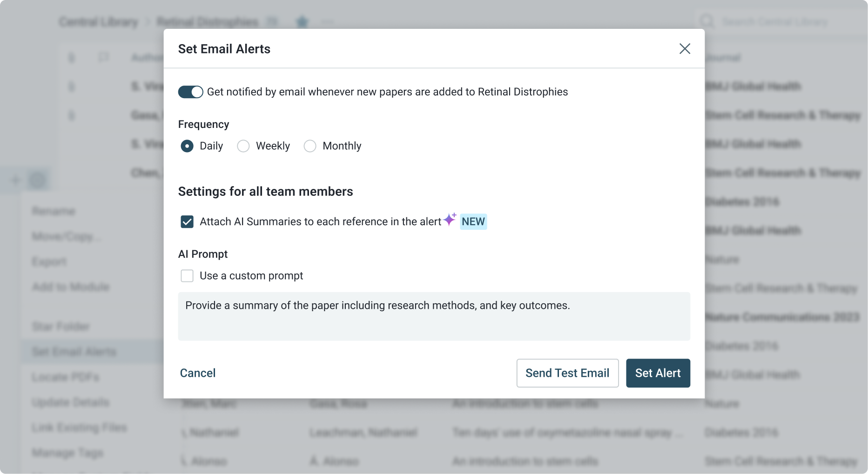Click the Send Test Email button

click(x=567, y=373)
